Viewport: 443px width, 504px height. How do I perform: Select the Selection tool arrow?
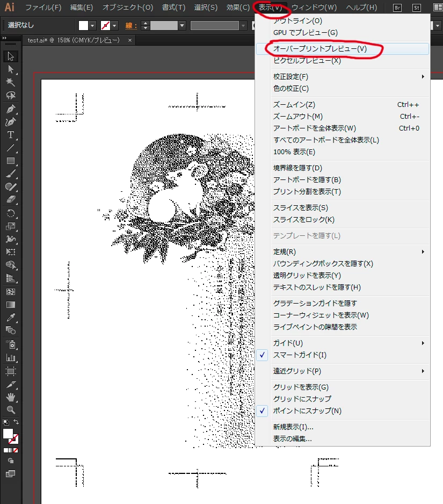pyautogui.click(x=11, y=56)
